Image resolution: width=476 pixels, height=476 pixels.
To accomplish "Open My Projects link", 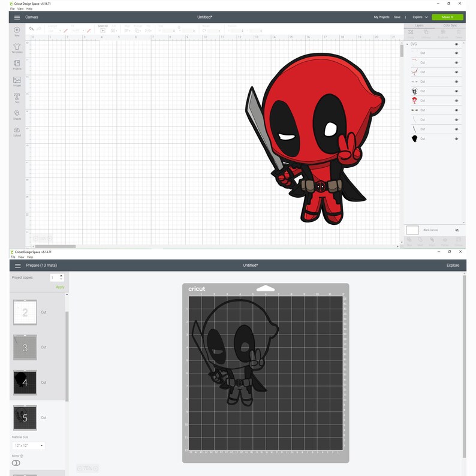I will [381, 17].
